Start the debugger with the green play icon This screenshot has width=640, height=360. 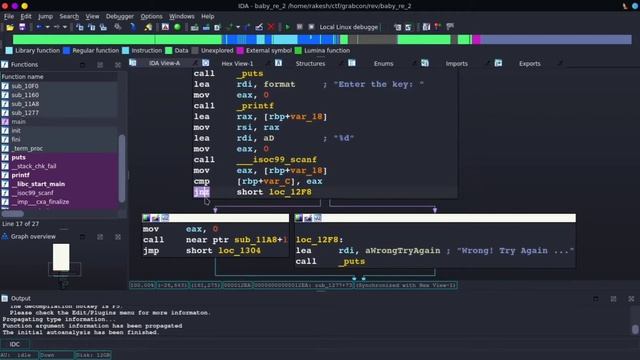point(288,27)
